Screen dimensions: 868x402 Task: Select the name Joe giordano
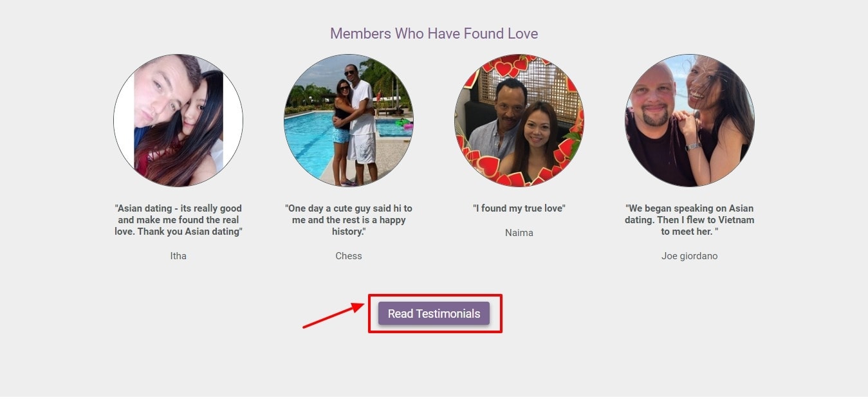[689, 255]
